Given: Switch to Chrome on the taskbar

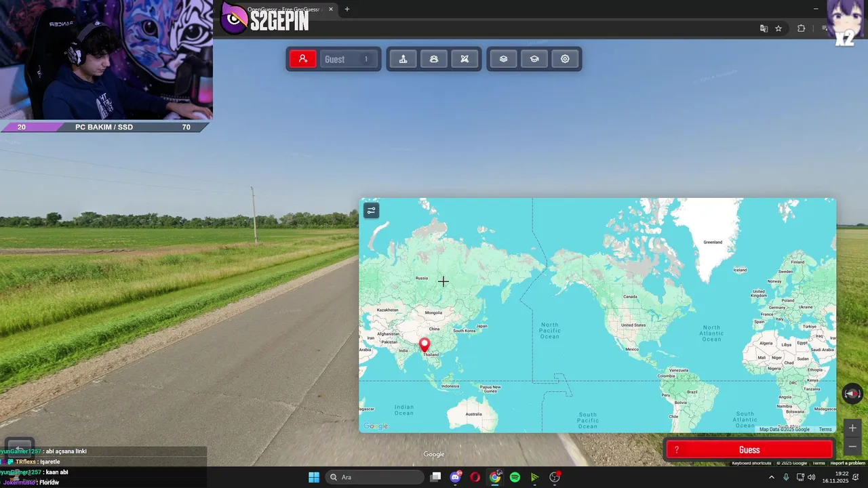Looking at the screenshot, I should coord(495,477).
